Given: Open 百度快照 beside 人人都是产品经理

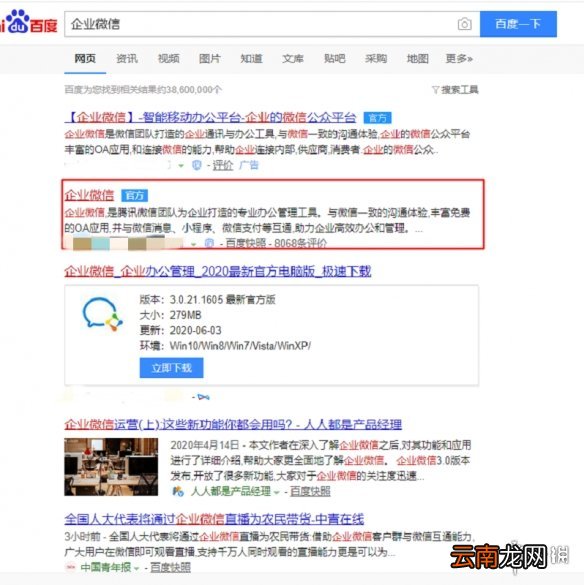Looking at the screenshot, I should click(310, 491).
